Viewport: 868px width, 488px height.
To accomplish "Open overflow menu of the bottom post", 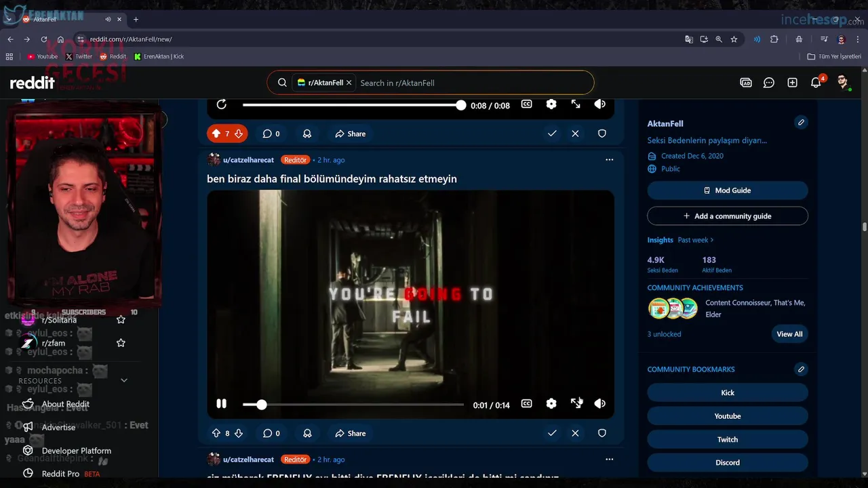I will click(x=609, y=460).
